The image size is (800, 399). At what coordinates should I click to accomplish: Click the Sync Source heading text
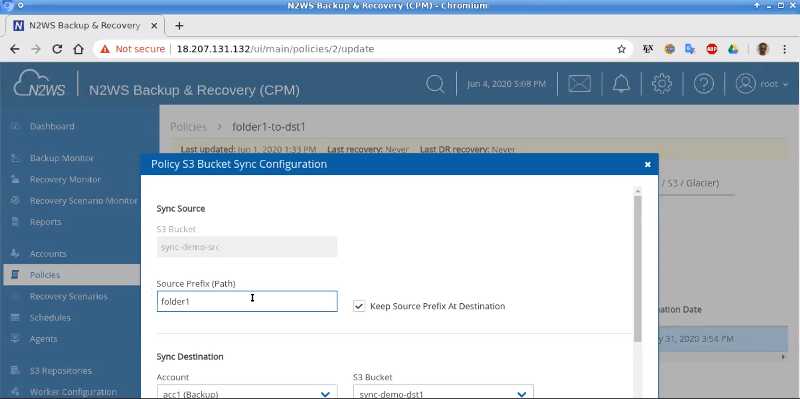tap(181, 209)
